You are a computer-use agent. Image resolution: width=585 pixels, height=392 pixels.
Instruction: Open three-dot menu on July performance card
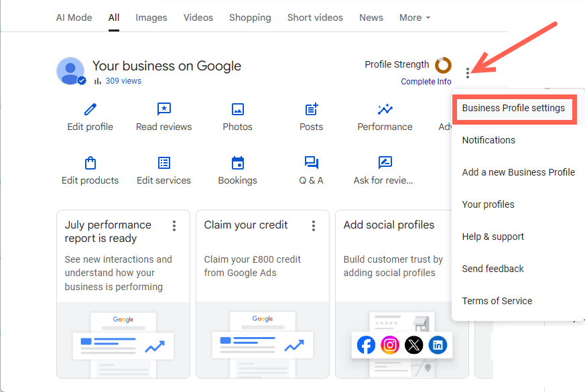pyautogui.click(x=174, y=226)
